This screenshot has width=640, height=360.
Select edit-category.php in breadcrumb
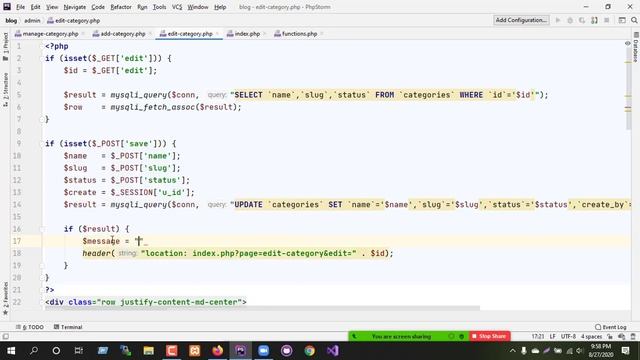point(73,20)
